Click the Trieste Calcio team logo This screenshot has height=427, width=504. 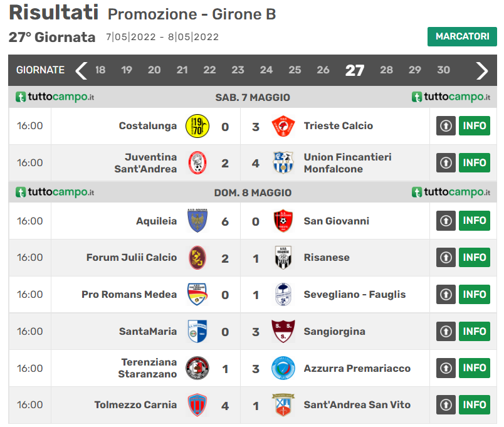coord(283,126)
